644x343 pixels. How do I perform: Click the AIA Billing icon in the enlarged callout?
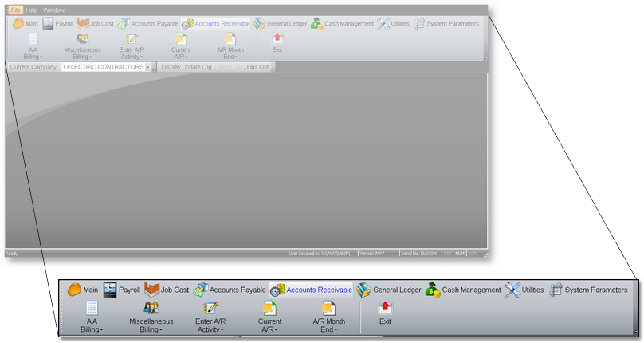[92, 308]
